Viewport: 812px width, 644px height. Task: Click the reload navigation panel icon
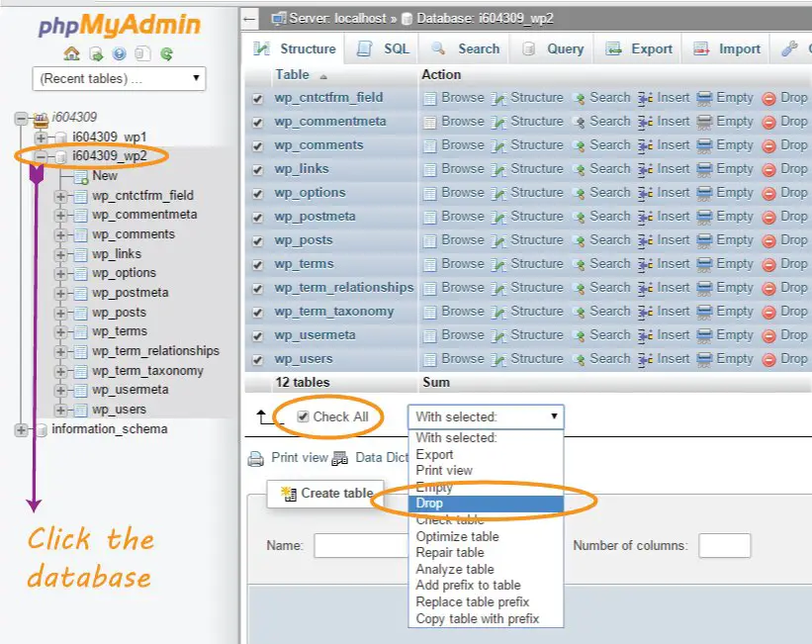pyautogui.click(x=166, y=53)
